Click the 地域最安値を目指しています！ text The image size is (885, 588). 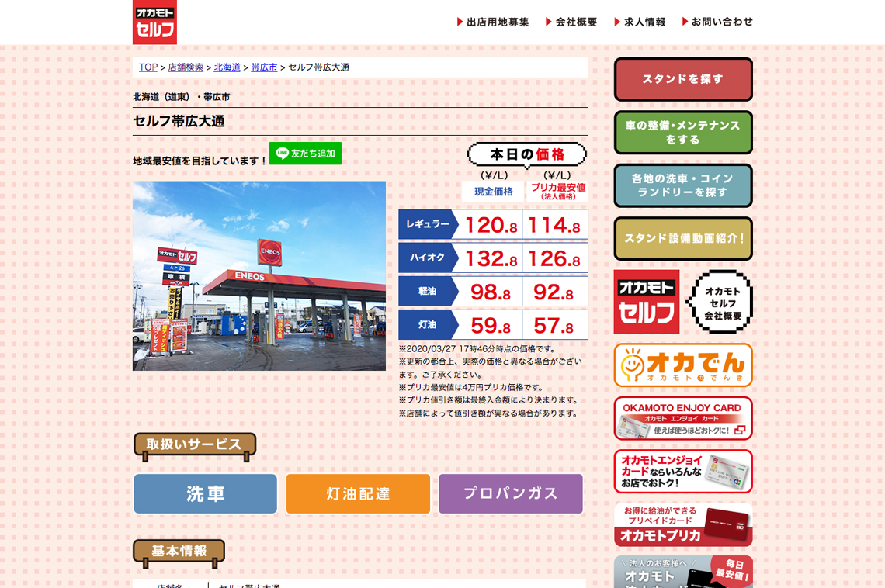(x=200, y=161)
